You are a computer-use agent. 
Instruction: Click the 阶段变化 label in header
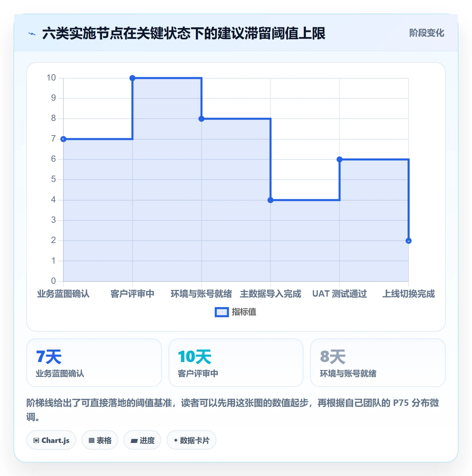point(426,33)
